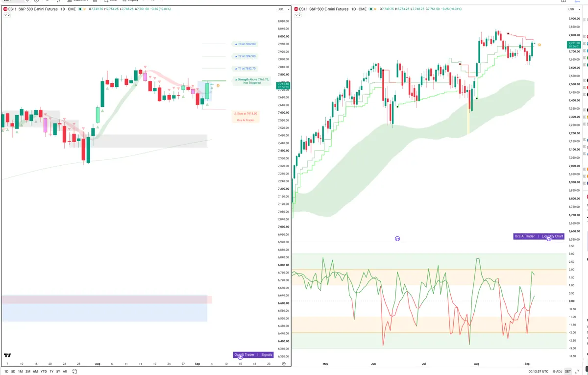This screenshot has height=375, width=588.
Task: Click the 'Stop at 7618.50' label
Action: click(245, 113)
